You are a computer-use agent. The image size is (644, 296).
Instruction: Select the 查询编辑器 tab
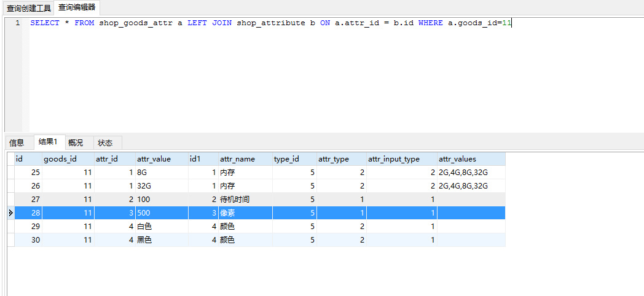coord(77,8)
